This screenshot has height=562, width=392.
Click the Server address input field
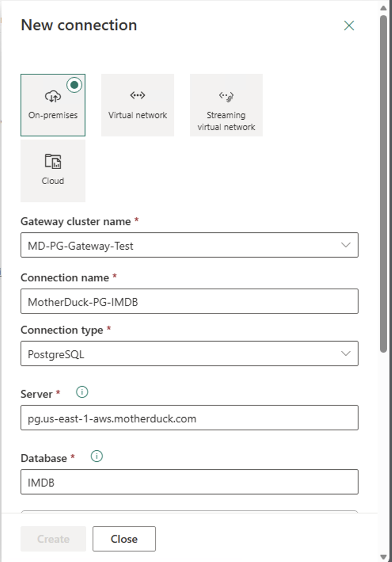[189, 418]
